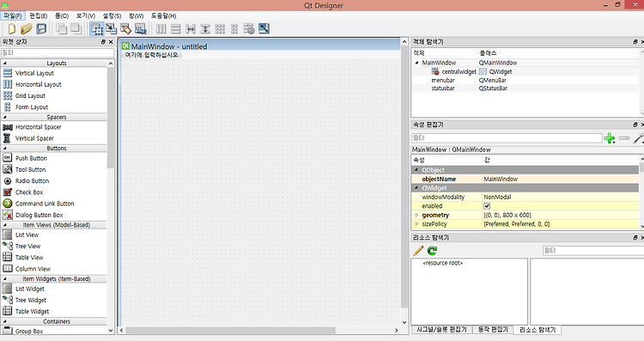The image size is (644, 341).
Task: Open the 파일(F) menu
Action: (13, 15)
